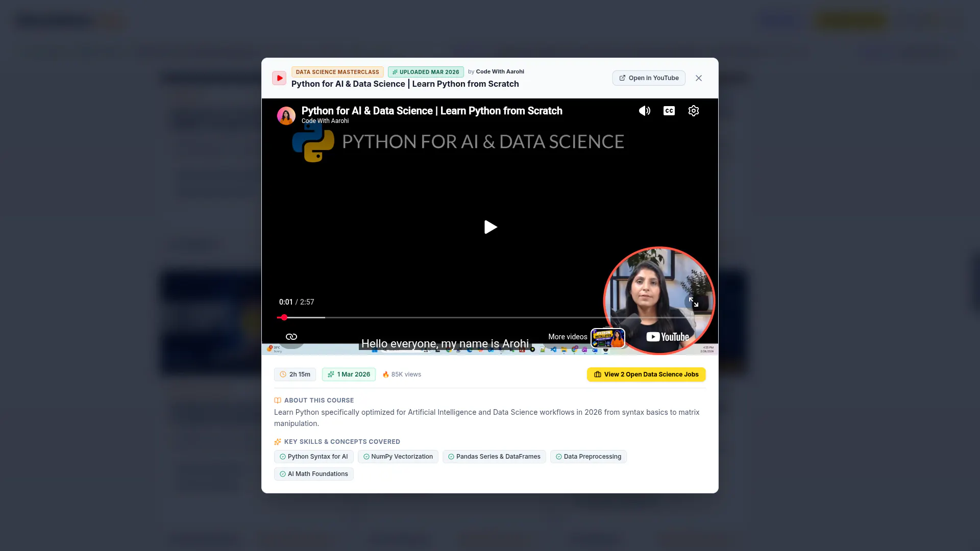Viewport: 980px width, 551px height.
Task: Select the NumPy Vectorization skill tag
Action: point(398,457)
